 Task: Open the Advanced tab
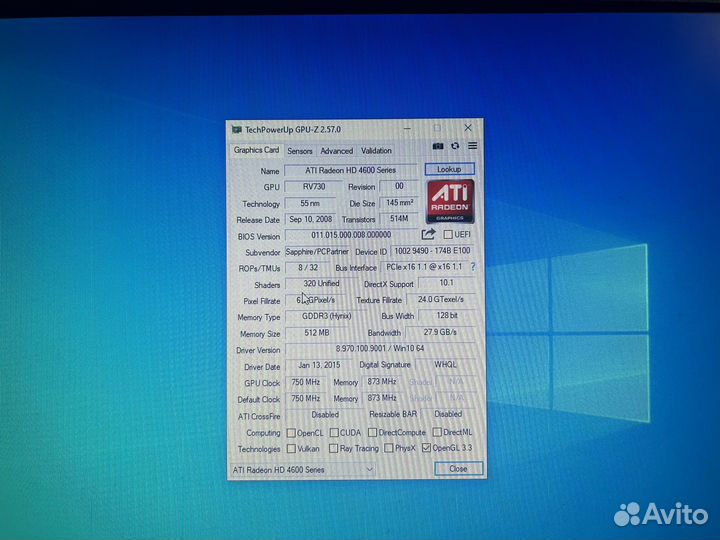point(337,151)
